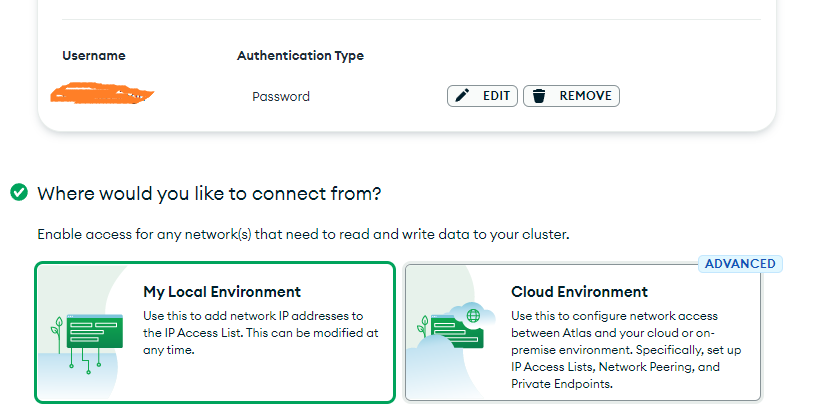817x416 pixels.
Task: Click the Password authentication type value
Action: 280,97
